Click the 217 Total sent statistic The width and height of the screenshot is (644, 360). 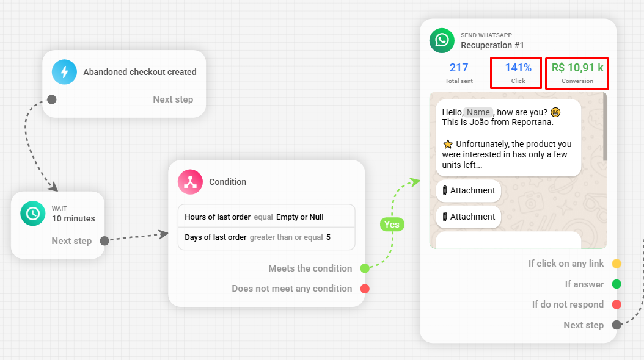pyautogui.click(x=458, y=73)
